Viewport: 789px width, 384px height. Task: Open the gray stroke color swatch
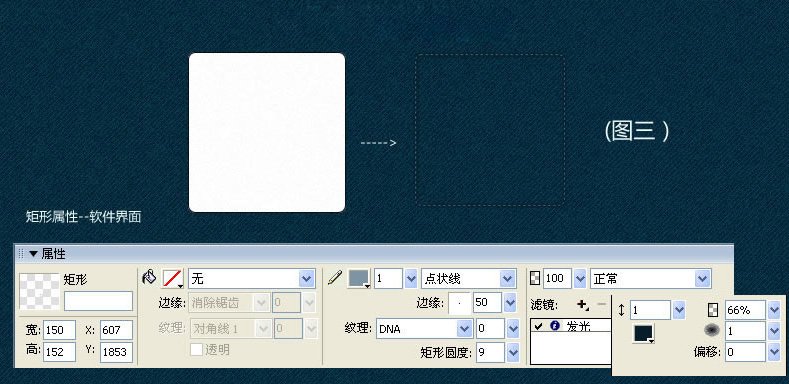point(359,278)
